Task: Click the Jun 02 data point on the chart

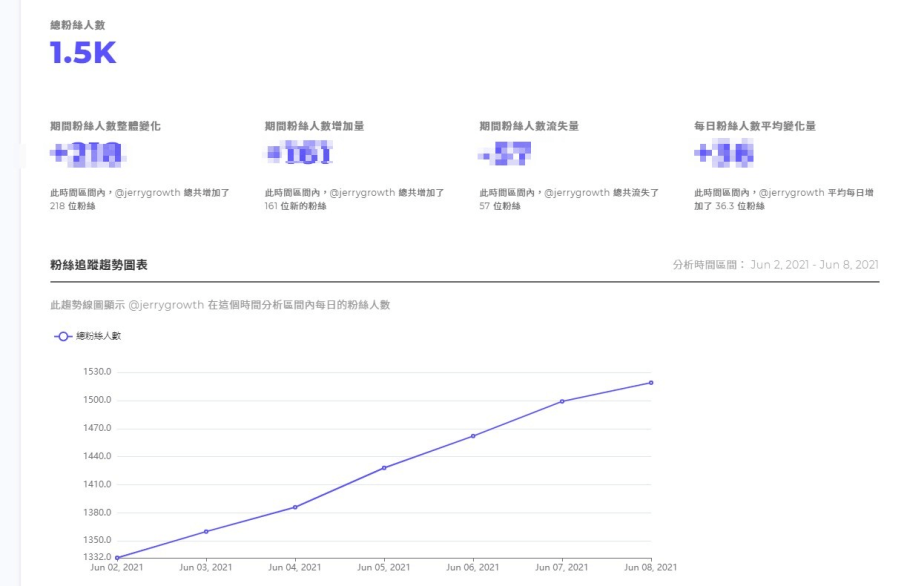Action: [118, 558]
